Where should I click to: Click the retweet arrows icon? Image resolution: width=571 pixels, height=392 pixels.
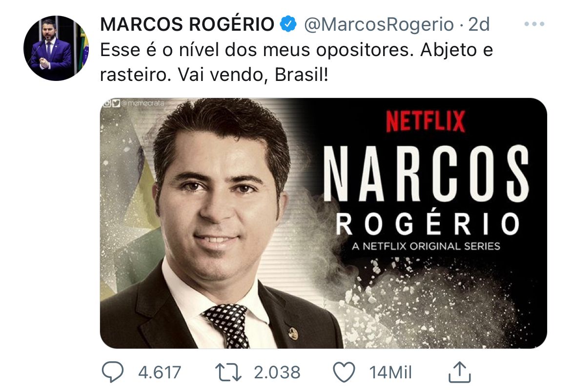coord(228,372)
